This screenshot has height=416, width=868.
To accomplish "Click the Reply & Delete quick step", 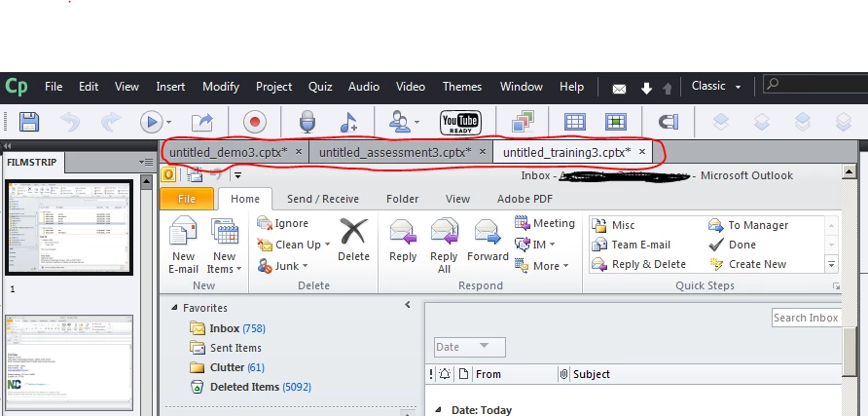I will pos(638,264).
